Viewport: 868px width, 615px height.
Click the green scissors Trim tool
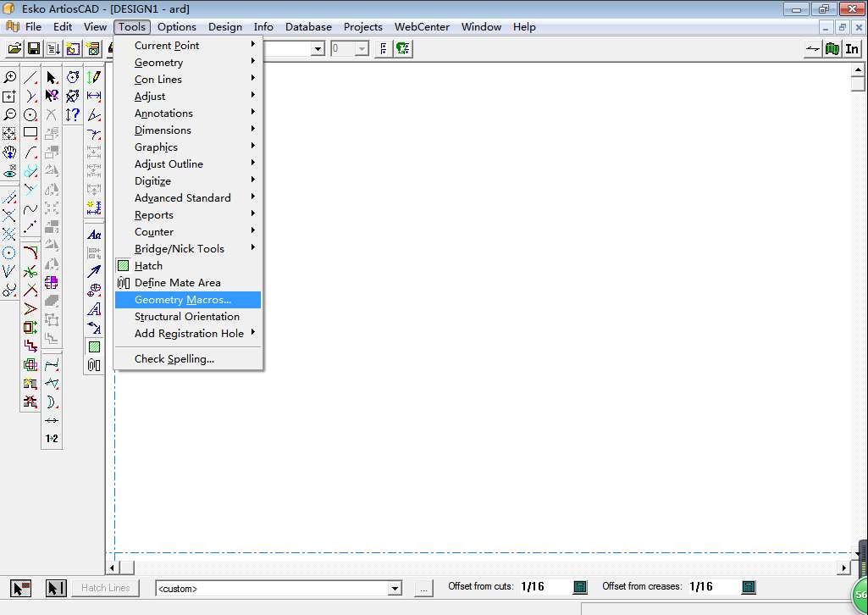click(30, 271)
